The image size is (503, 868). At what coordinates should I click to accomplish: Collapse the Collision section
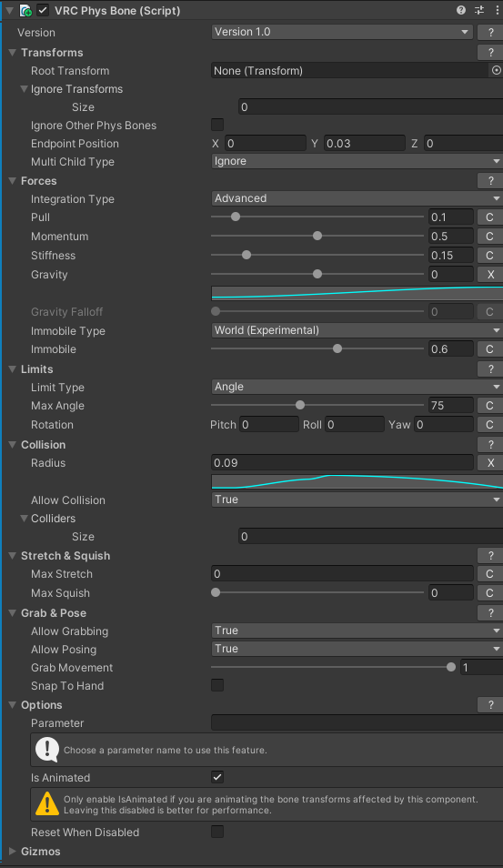(12, 445)
